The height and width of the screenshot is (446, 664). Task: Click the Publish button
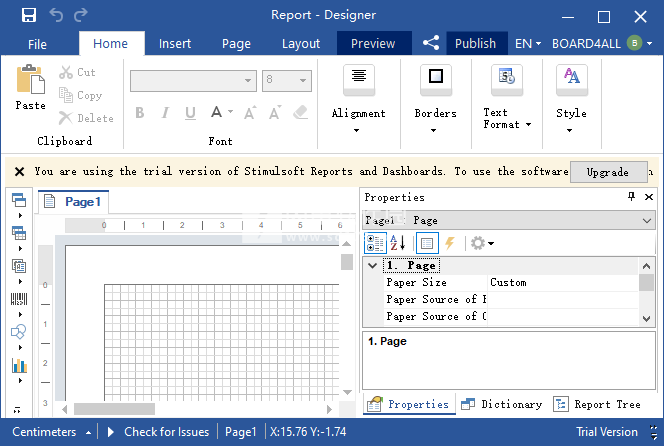[x=475, y=43]
